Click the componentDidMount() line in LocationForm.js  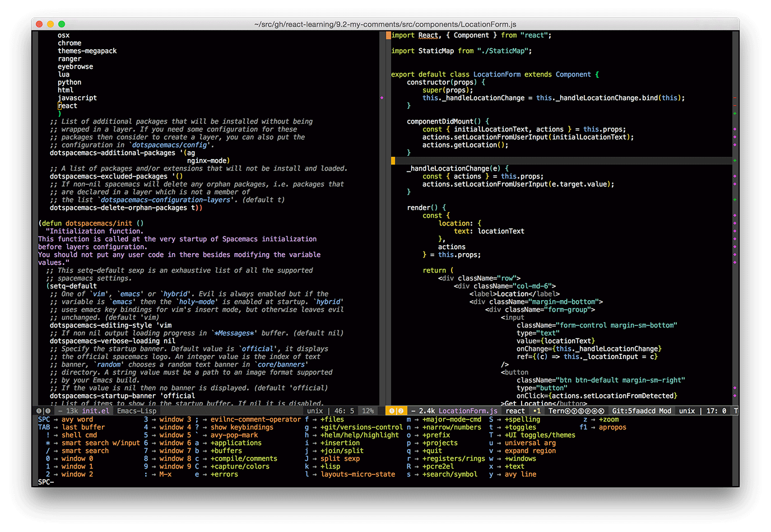(448, 122)
